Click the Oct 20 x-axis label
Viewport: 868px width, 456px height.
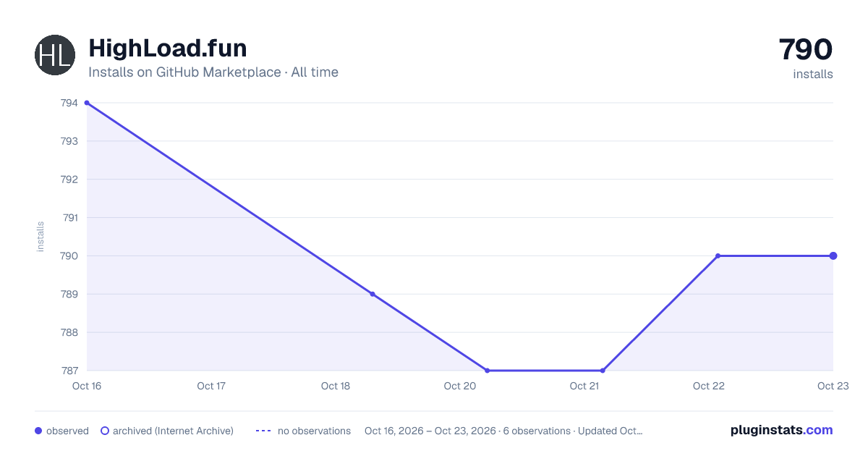[460, 386]
